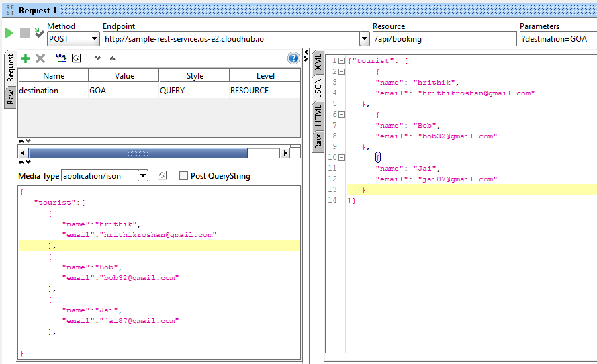Click hrithikroshan@gmail.com in request body
The width and height of the screenshot is (597, 364).
click(x=158, y=235)
